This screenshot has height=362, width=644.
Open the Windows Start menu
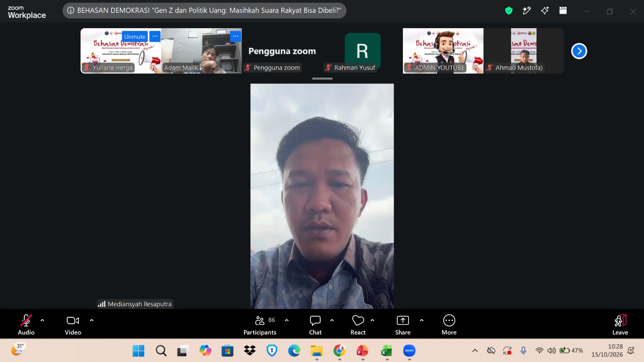138,351
